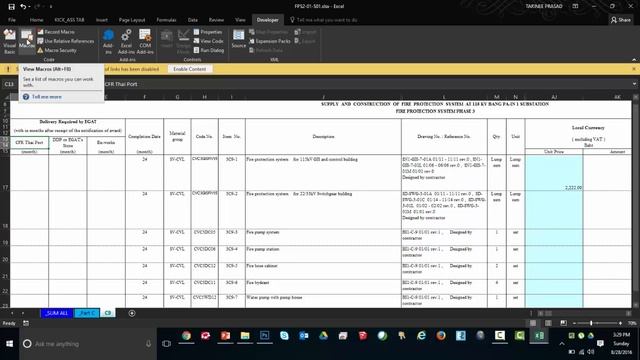
Task: Open Chrome from the taskbar
Action: pyautogui.click(x=186, y=336)
